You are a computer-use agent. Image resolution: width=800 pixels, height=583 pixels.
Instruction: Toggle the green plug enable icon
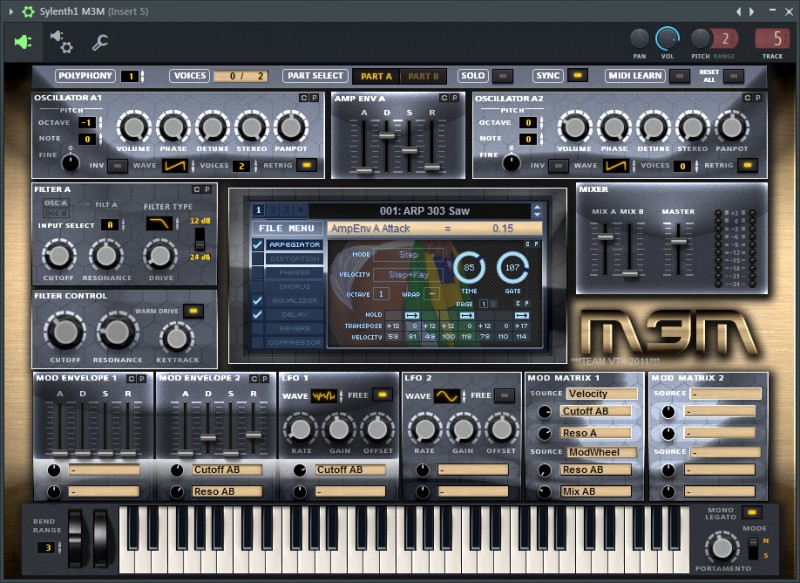click(x=23, y=42)
